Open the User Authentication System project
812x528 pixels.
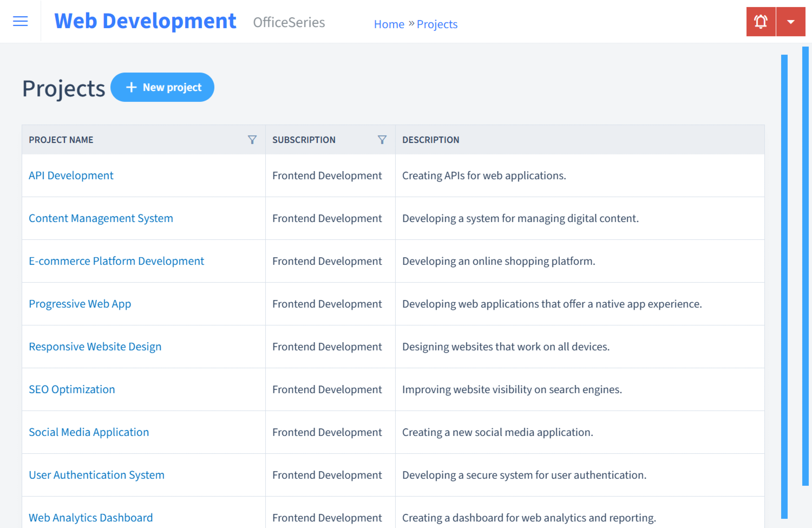click(x=96, y=475)
